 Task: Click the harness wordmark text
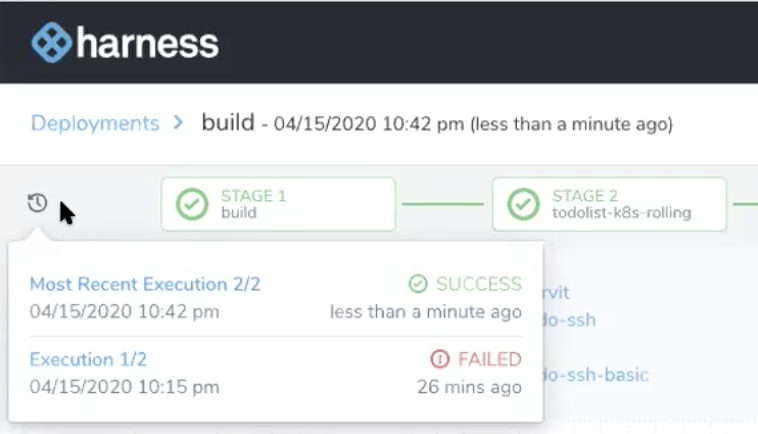pos(147,43)
